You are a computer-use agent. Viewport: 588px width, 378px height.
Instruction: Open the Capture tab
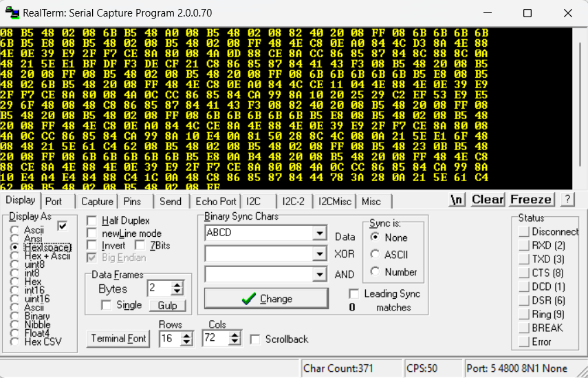coord(97,202)
